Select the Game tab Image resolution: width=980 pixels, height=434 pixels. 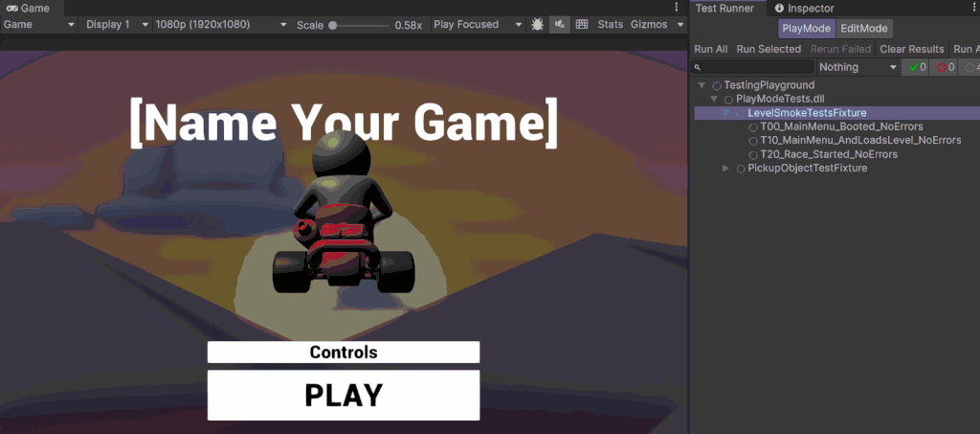pos(33,8)
